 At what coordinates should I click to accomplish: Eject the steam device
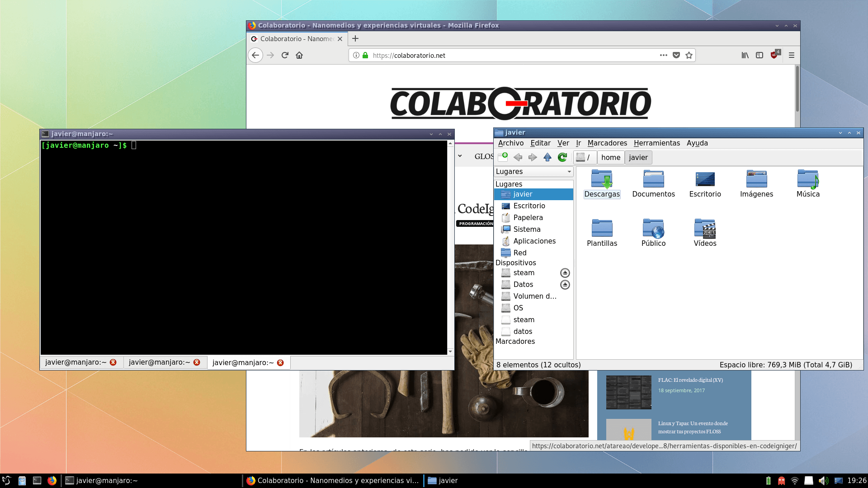[565, 273]
